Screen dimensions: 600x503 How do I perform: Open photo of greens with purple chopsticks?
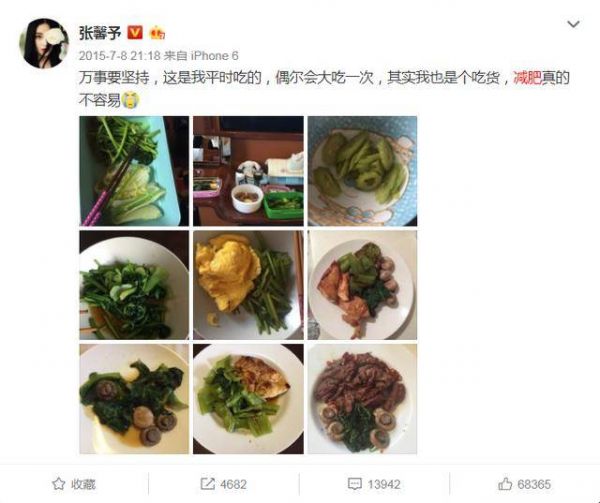(x=134, y=171)
